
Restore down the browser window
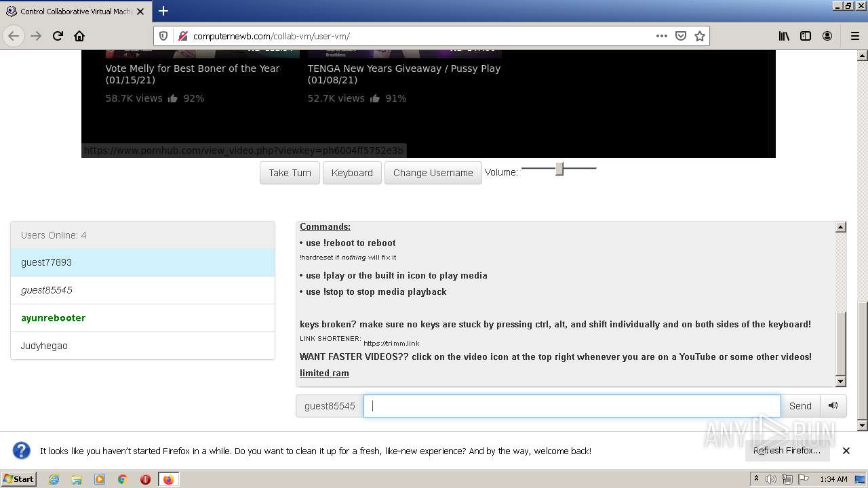pyautogui.click(x=848, y=5)
